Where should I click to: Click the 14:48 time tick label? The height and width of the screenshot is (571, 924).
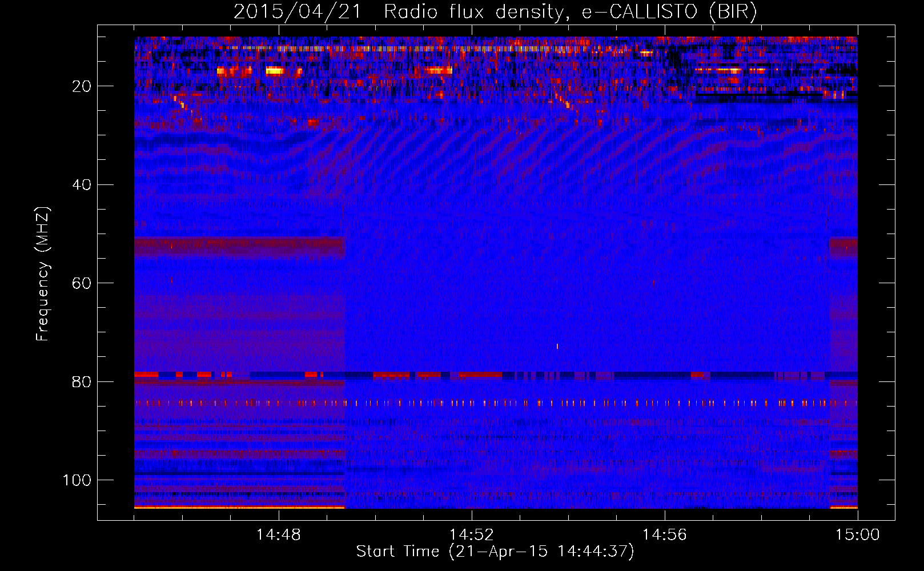point(279,535)
